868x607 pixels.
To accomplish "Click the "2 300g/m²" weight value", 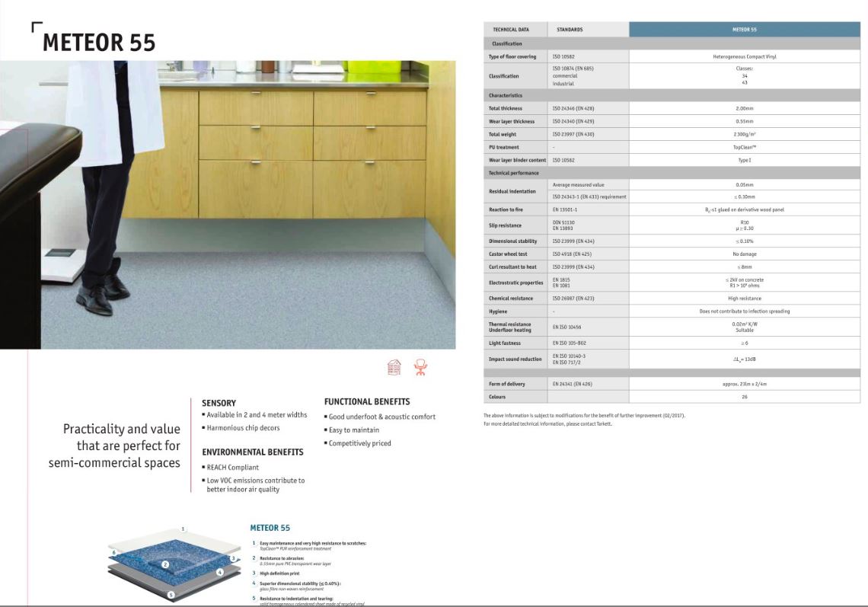I will pos(745,134).
